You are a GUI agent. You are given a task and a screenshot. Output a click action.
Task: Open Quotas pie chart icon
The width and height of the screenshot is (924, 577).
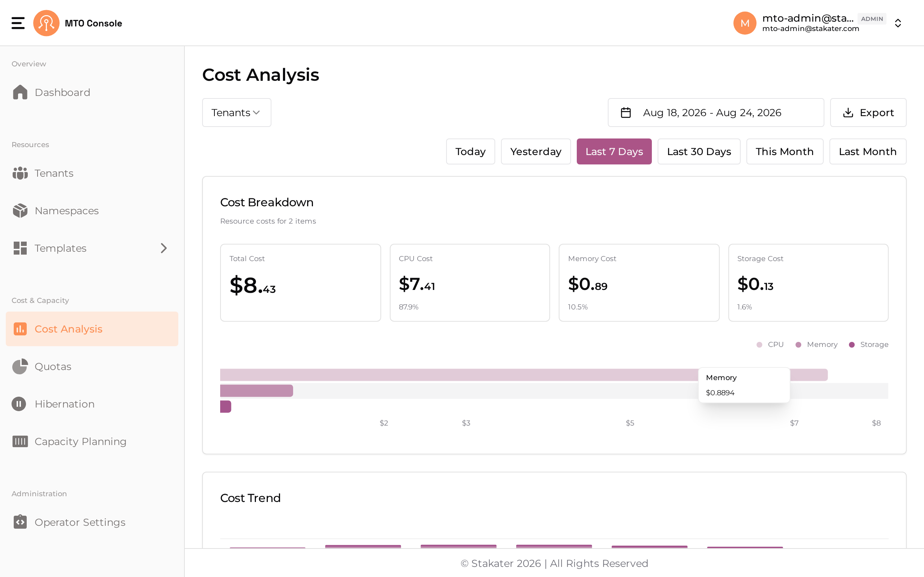tap(20, 366)
